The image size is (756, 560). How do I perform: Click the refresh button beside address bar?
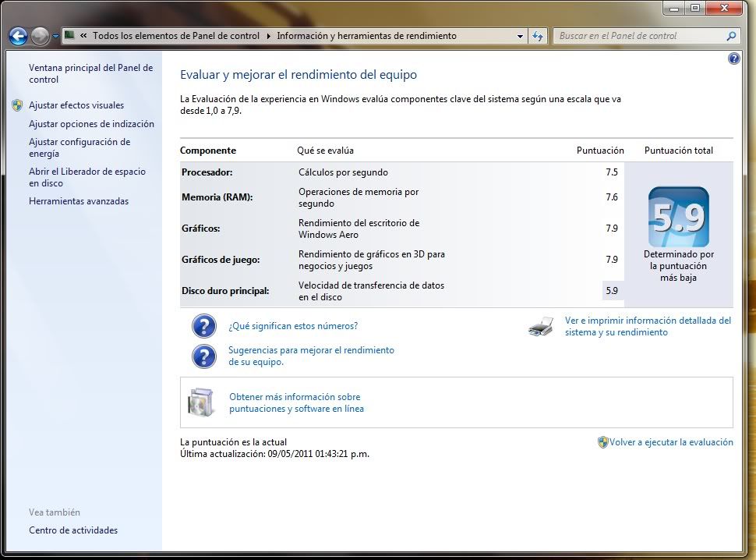click(538, 36)
